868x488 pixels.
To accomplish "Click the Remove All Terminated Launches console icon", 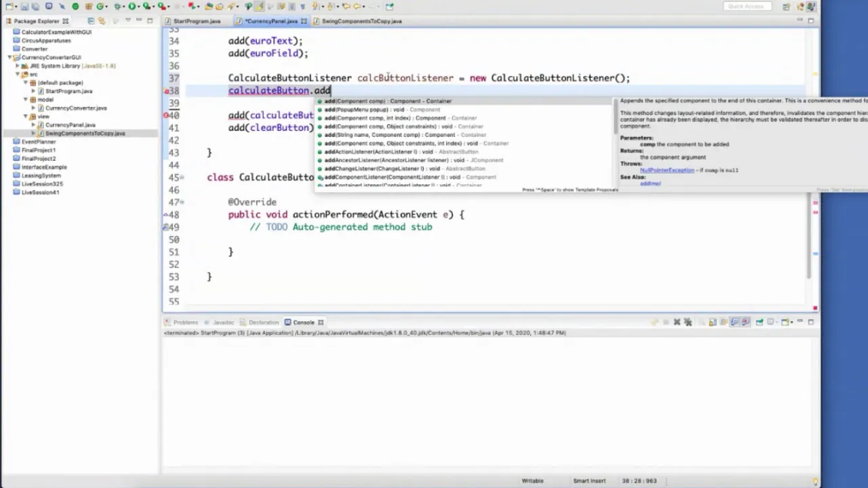I will [x=688, y=322].
